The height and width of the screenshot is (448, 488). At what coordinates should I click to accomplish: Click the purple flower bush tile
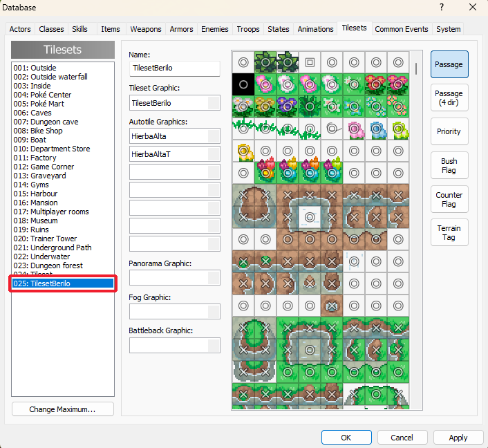(288, 106)
